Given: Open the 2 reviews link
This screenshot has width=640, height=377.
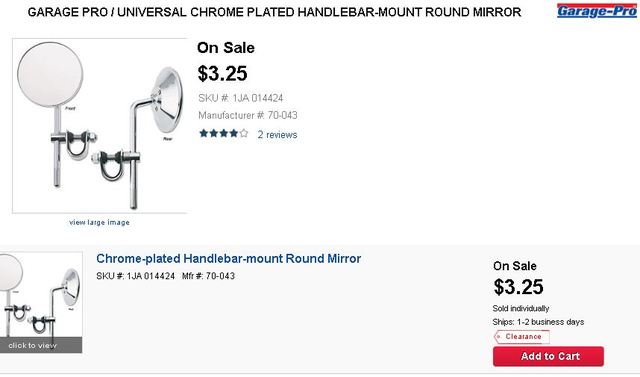Looking at the screenshot, I should point(277,135).
